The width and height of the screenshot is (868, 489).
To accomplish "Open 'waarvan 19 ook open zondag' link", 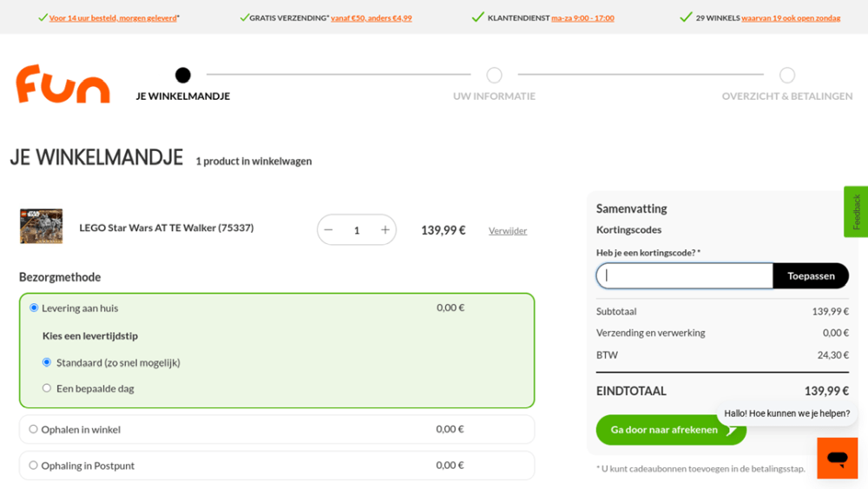I will (x=790, y=18).
